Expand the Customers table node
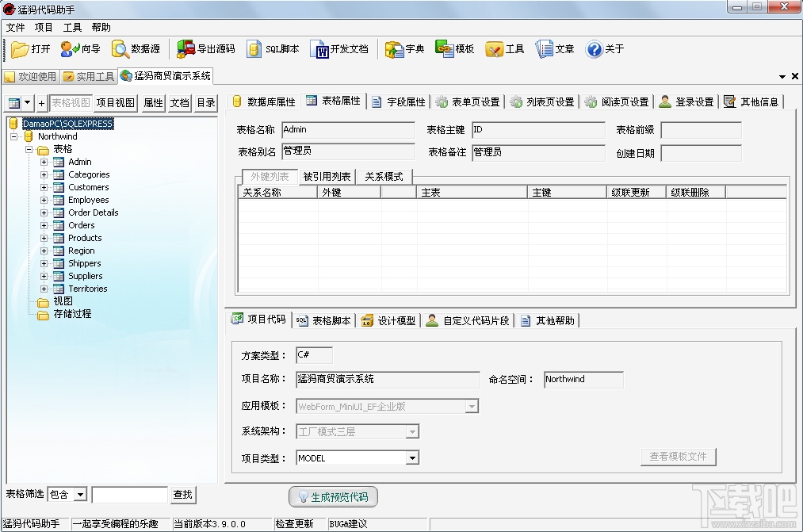Screen dimensions: 803x532 point(44,187)
